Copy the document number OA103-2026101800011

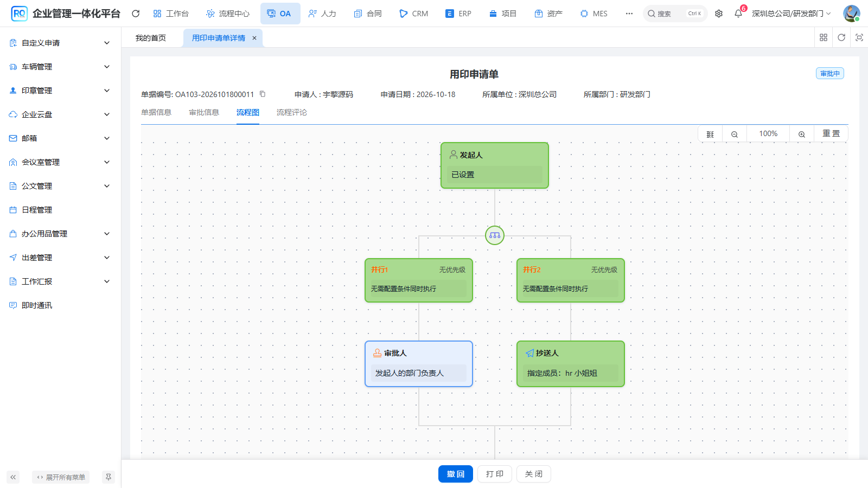[x=263, y=94]
